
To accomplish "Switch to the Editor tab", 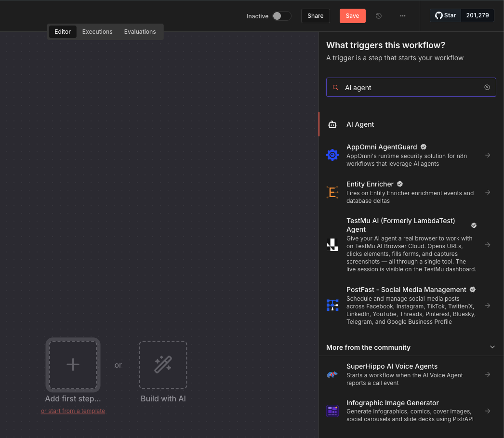I will [x=63, y=32].
